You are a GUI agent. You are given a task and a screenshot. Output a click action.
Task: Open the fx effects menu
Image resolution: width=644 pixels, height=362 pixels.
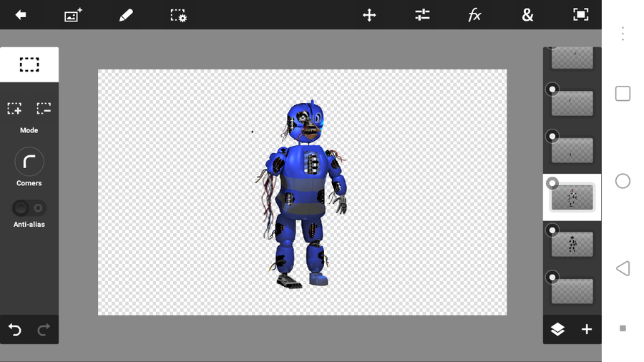click(474, 15)
